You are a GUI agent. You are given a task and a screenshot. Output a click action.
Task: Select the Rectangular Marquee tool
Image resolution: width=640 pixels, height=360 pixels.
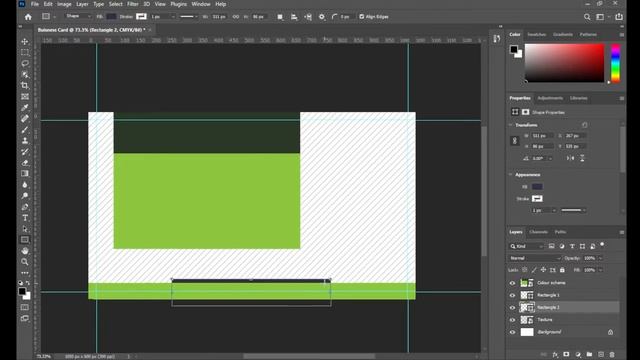pyautogui.click(x=25, y=53)
